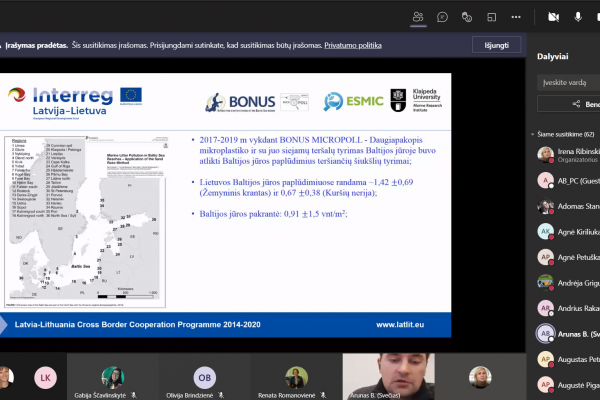The image size is (600, 400).
Task: Click the ESMIC logo on the slide
Action: pyautogui.click(x=353, y=101)
